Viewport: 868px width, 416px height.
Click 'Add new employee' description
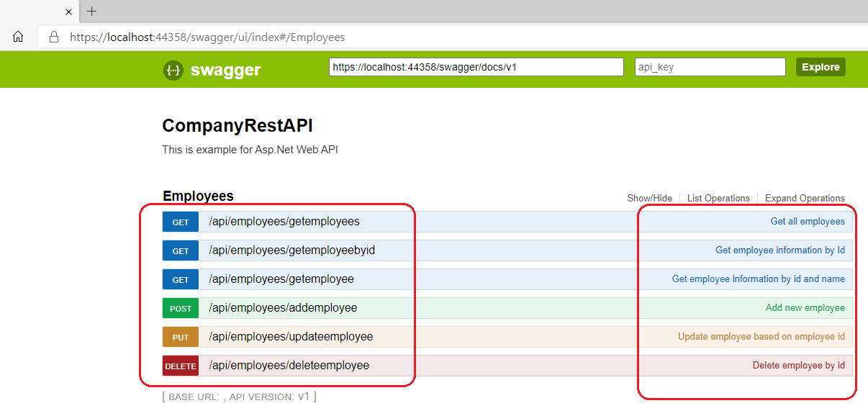click(805, 308)
